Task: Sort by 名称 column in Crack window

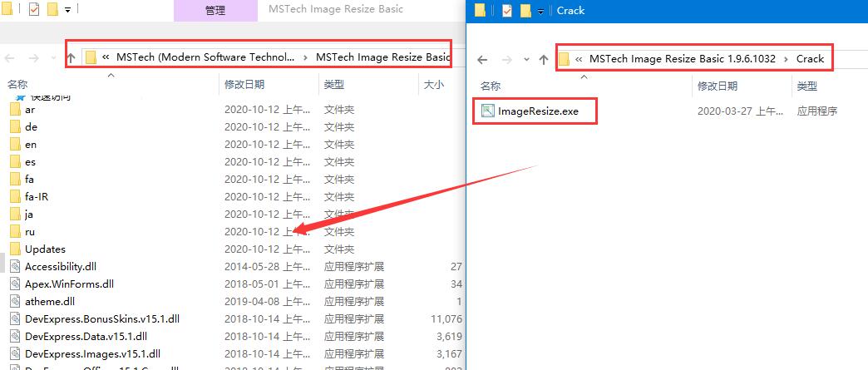Action: click(x=491, y=86)
